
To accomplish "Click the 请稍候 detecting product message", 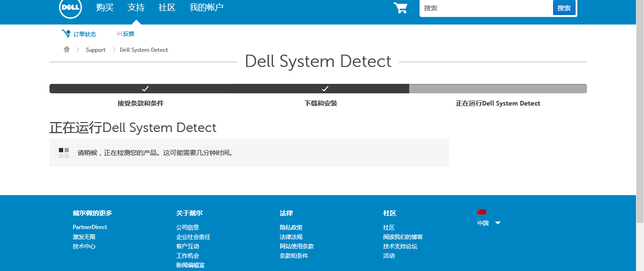I will click(156, 153).
